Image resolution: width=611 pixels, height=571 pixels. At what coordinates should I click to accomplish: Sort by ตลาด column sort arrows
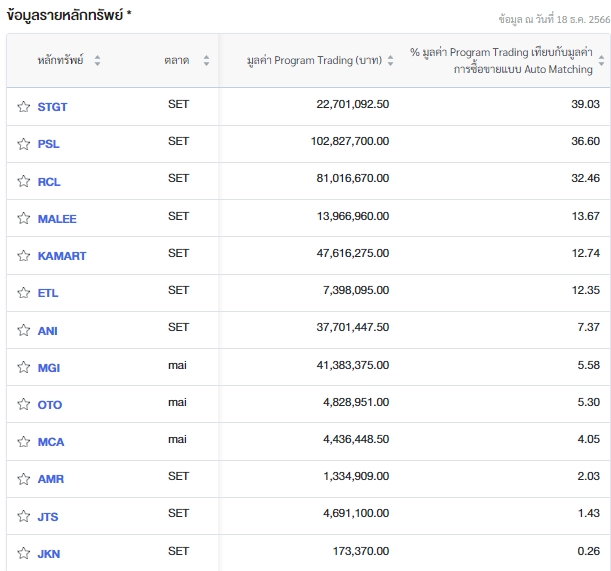pyautogui.click(x=206, y=60)
